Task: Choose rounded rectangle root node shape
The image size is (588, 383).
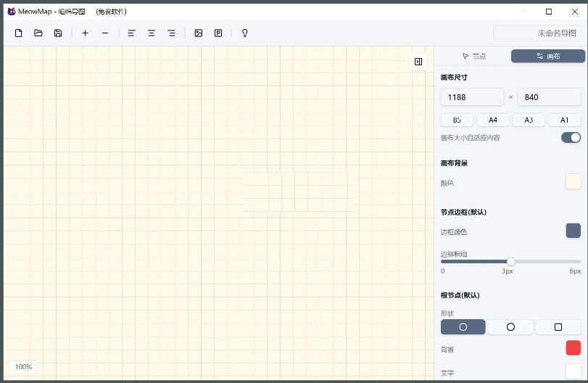Action: 463,327
